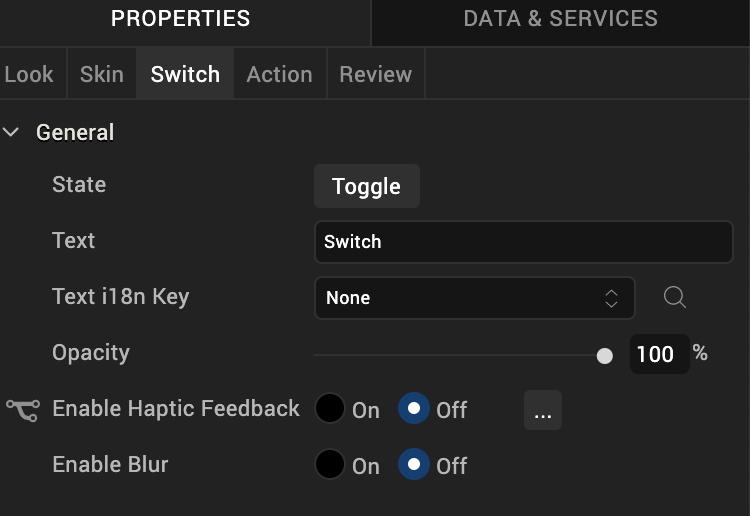This screenshot has width=750, height=516.
Task: Turn Enable Haptic Feedback On
Action: pyautogui.click(x=330, y=409)
